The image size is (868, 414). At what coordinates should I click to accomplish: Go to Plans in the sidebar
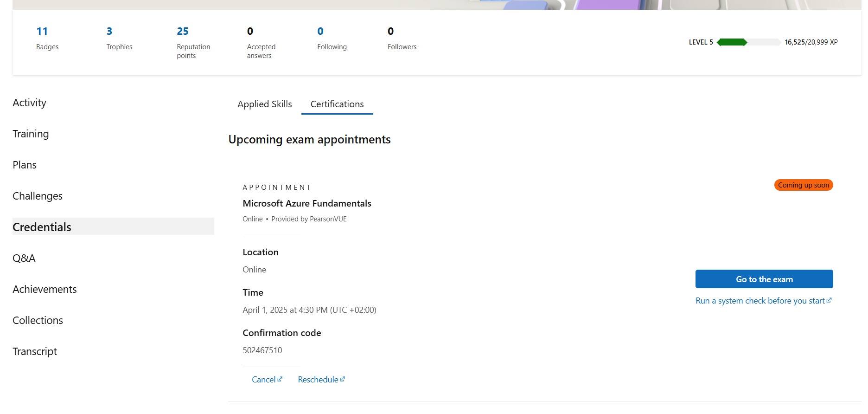pos(25,165)
